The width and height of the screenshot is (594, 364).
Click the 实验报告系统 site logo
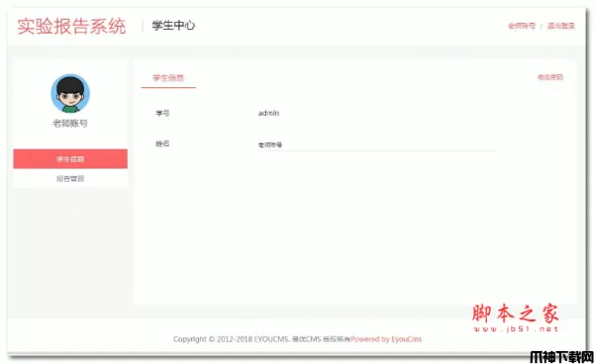coord(71,26)
